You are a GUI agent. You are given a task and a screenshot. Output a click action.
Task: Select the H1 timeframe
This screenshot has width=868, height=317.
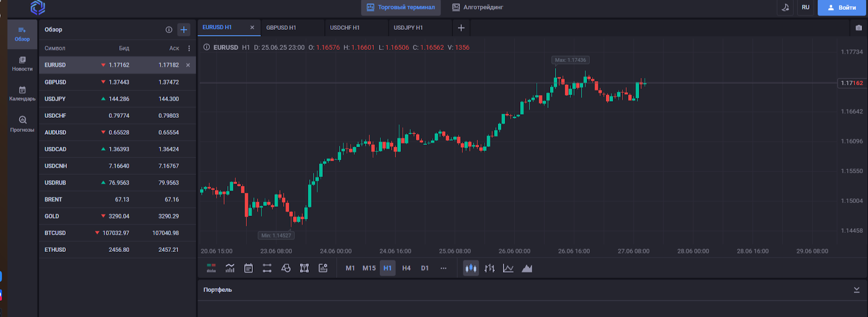tap(387, 268)
